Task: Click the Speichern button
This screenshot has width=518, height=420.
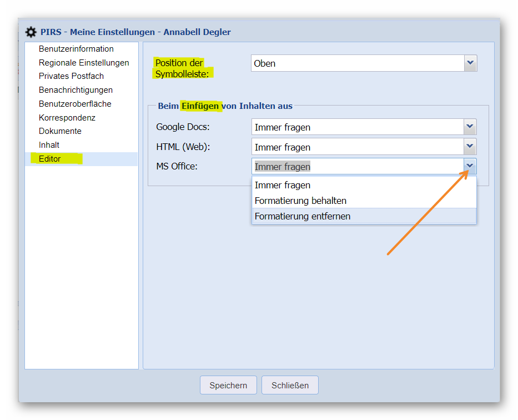Action: 228,385
